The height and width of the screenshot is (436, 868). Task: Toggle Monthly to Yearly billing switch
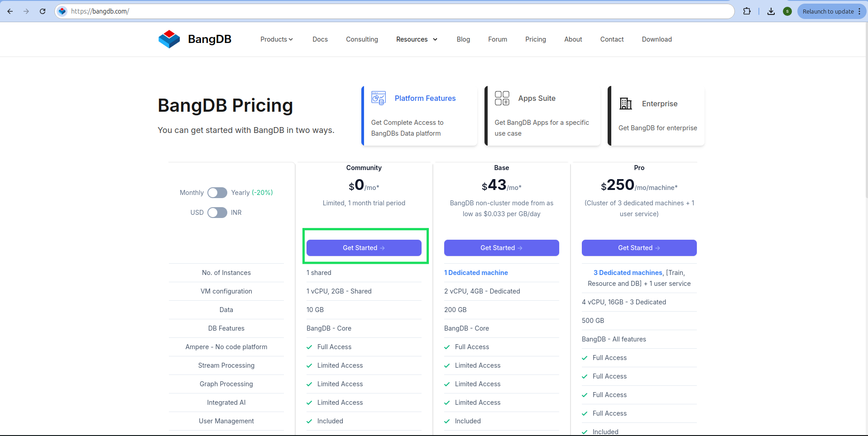(x=217, y=193)
